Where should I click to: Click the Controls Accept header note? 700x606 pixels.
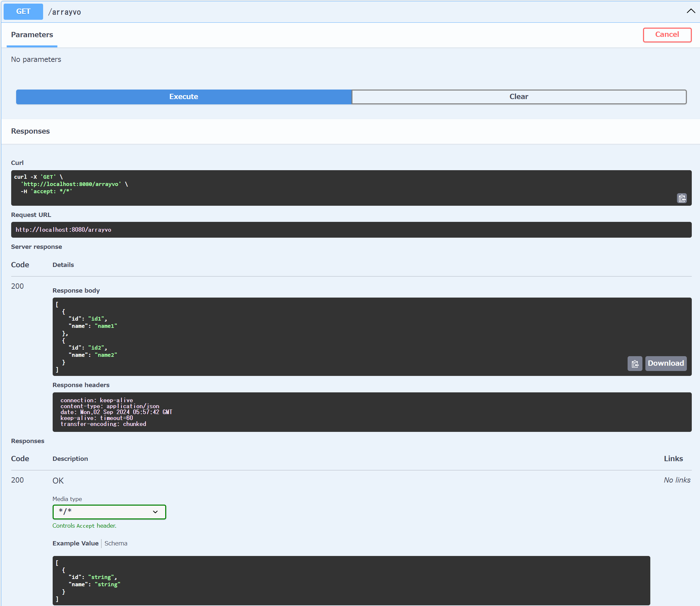point(84,525)
